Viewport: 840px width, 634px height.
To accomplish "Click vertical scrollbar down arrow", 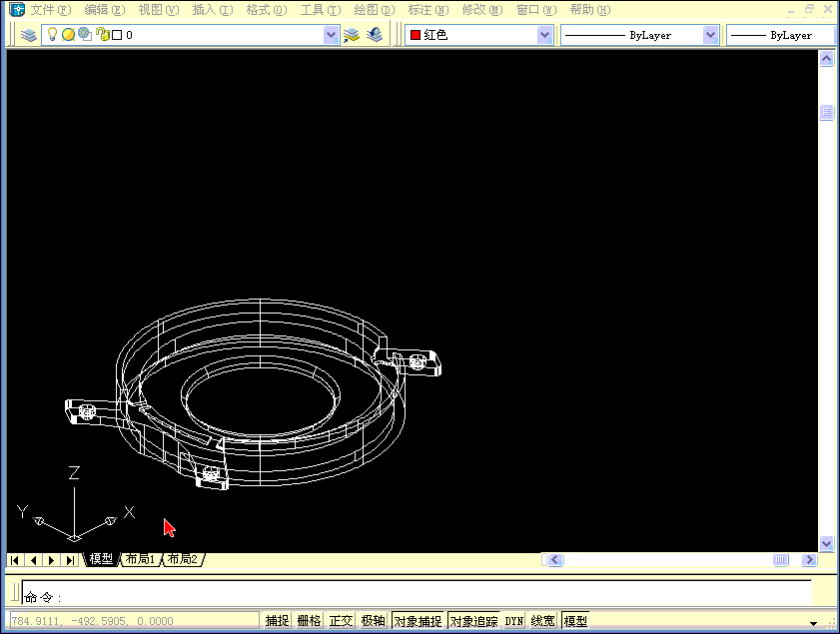I will (x=826, y=543).
